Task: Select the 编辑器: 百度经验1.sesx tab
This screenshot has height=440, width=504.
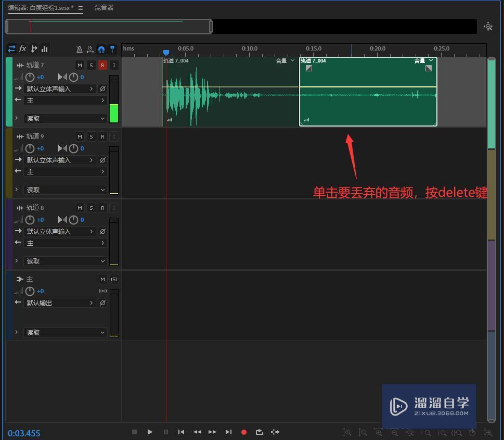Action: (41, 8)
